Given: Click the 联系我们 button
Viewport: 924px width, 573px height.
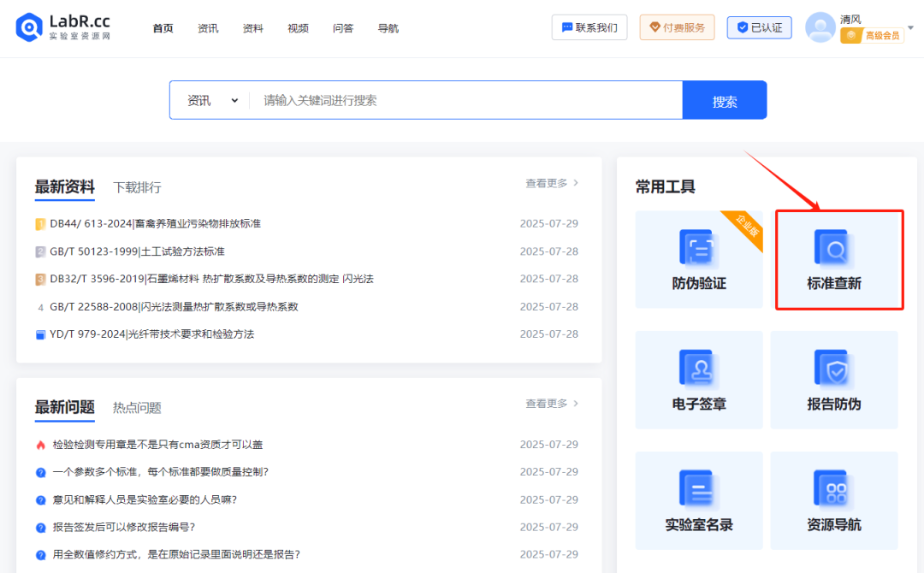Looking at the screenshot, I should (x=589, y=27).
